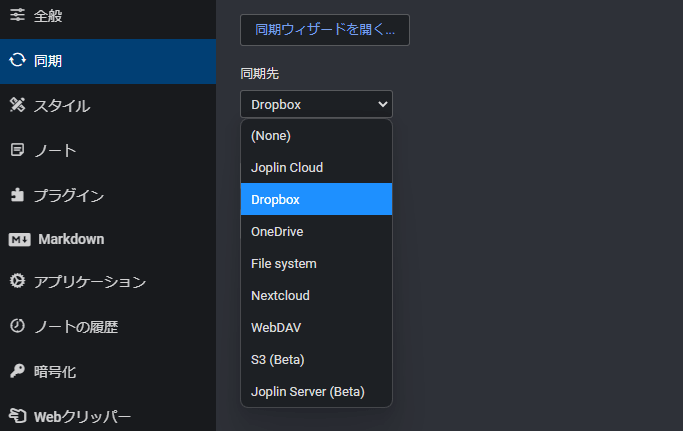The height and width of the screenshot is (431, 683).
Task: Click the Note history clock icon
Action: pos(17,326)
